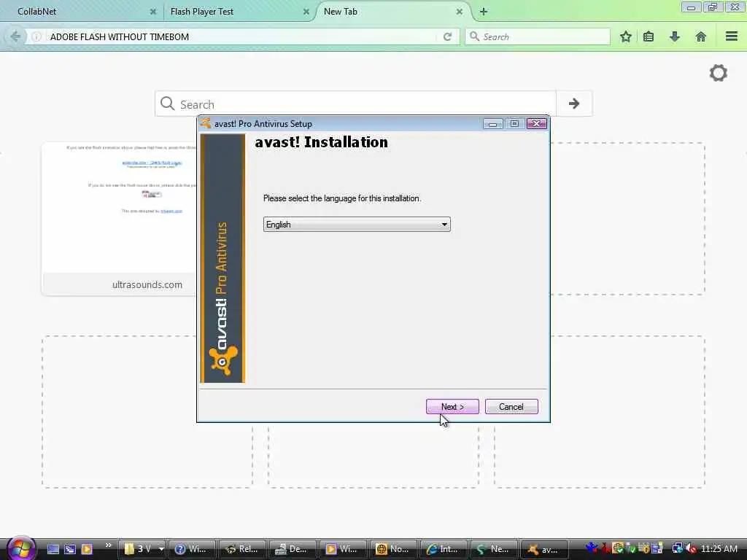Switch to 'De...' taskbar button
Viewport: 747px width, 560px height.
(293, 549)
